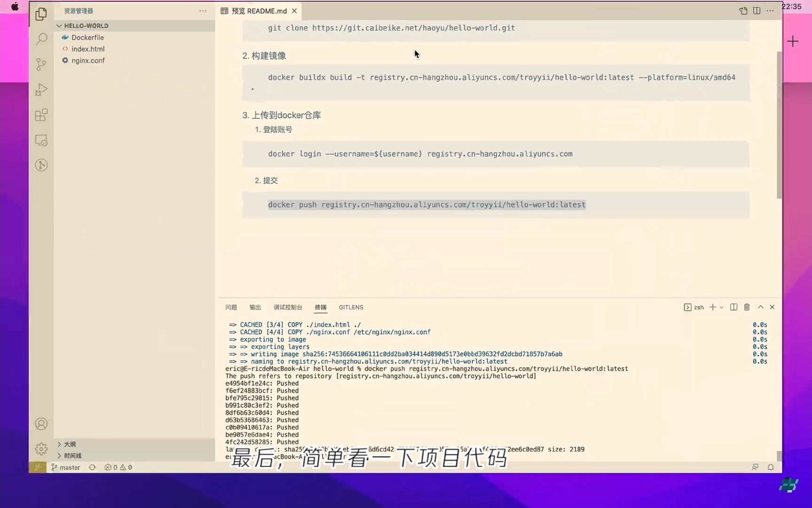812x508 pixels.
Task: Open the Manage gear menu
Action: coord(41,449)
